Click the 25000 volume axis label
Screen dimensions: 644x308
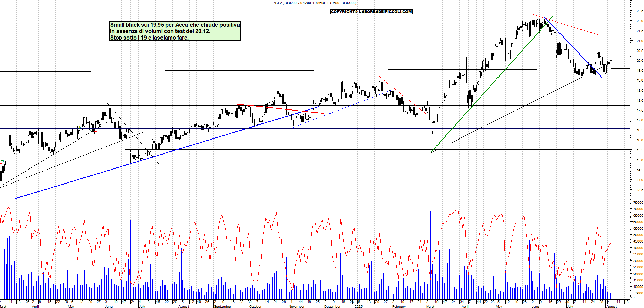tap(638, 267)
